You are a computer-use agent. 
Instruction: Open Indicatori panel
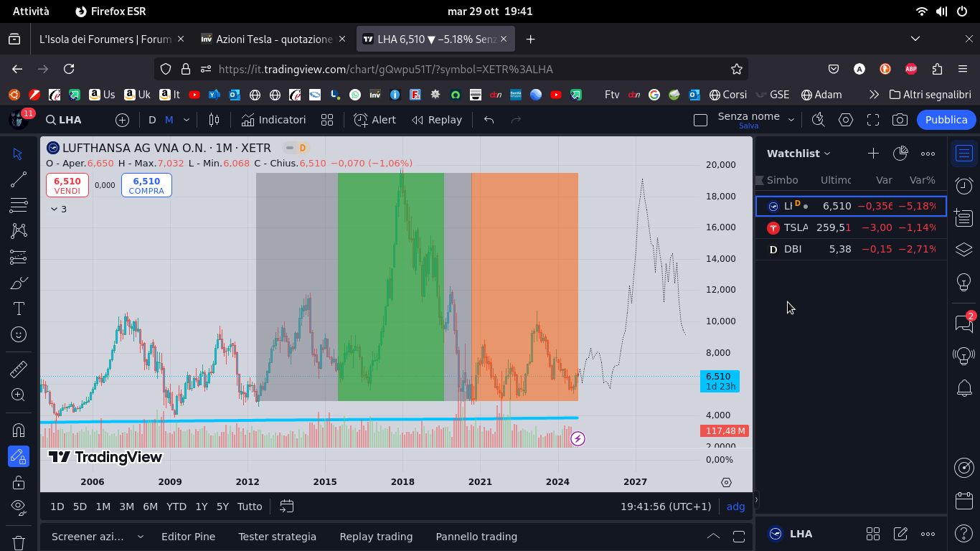tap(273, 120)
